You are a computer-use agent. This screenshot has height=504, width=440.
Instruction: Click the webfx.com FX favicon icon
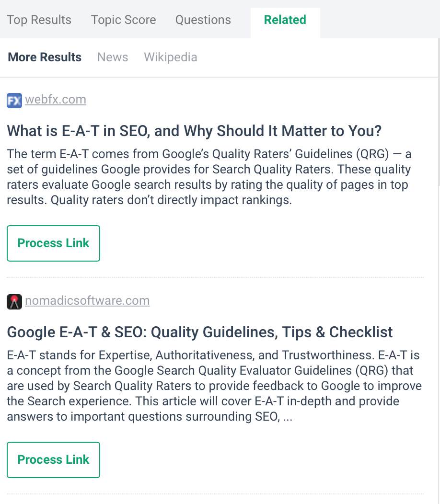(x=14, y=101)
